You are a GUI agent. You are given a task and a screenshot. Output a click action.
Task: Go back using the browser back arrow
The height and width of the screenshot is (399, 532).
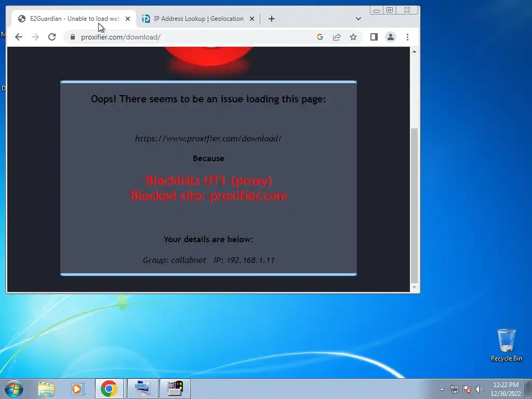pos(19,37)
